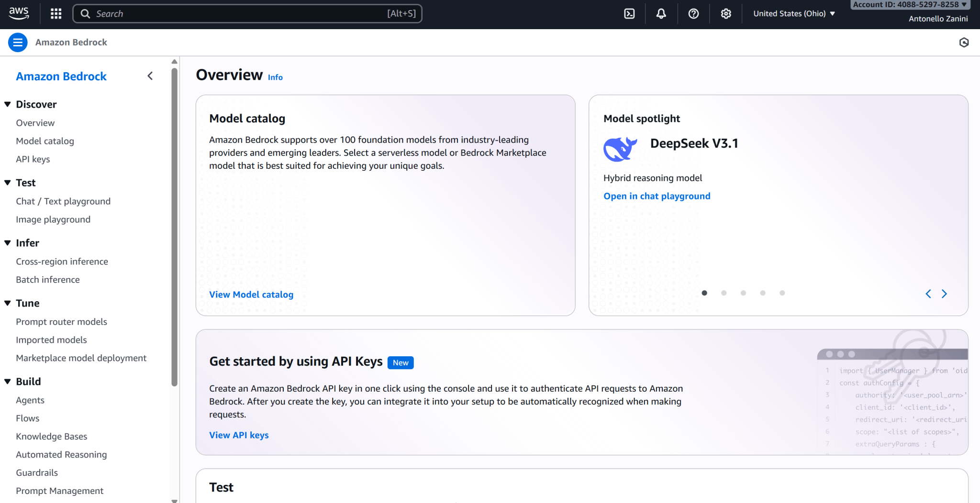This screenshot has width=980, height=503.
Task: Open Knowledge Bases from the Build section
Action: tap(51, 436)
